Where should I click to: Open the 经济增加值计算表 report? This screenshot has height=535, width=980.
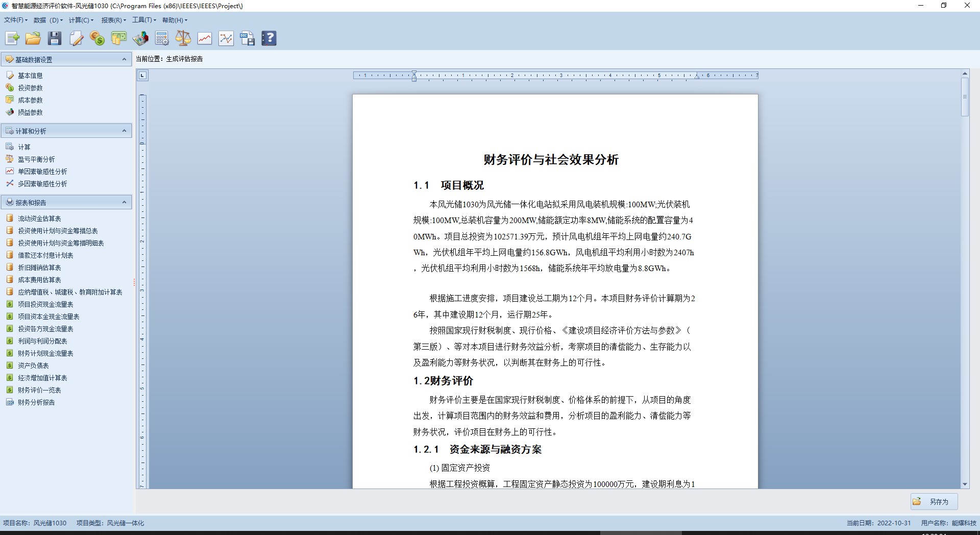(x=42, y=378)
